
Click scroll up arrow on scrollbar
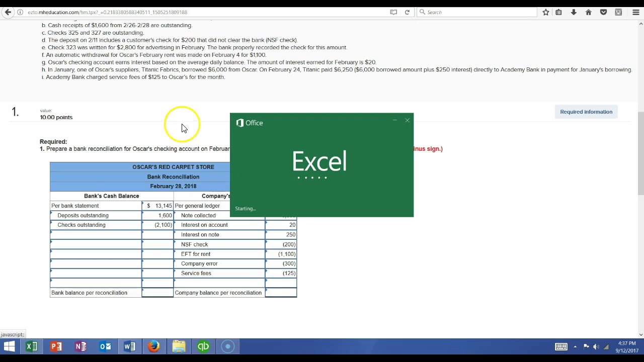click(x=640, y=24)
